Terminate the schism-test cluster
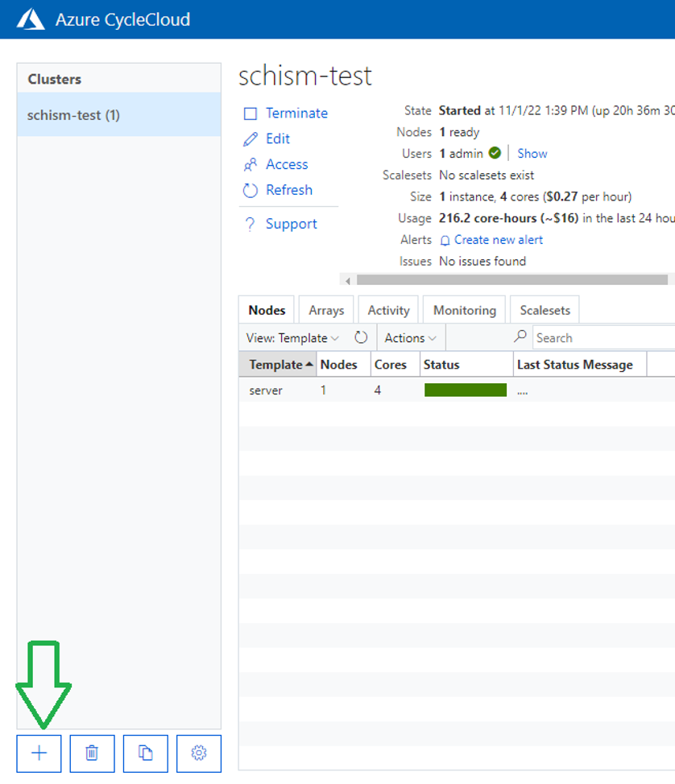675x784 pixels. (296, 113)
